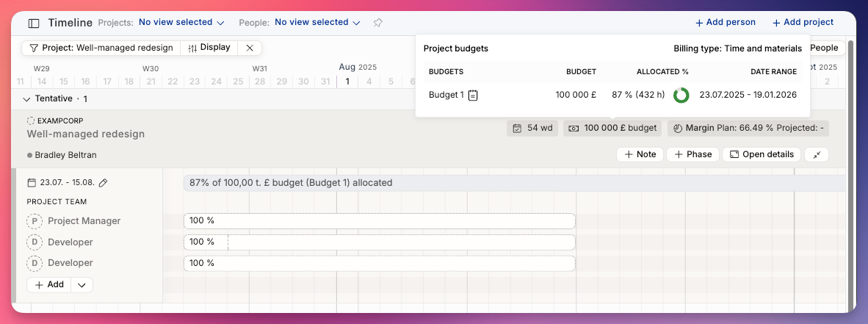Clear the project filter with X
This screenshot has width=868, height=324.
pos(250,48)
